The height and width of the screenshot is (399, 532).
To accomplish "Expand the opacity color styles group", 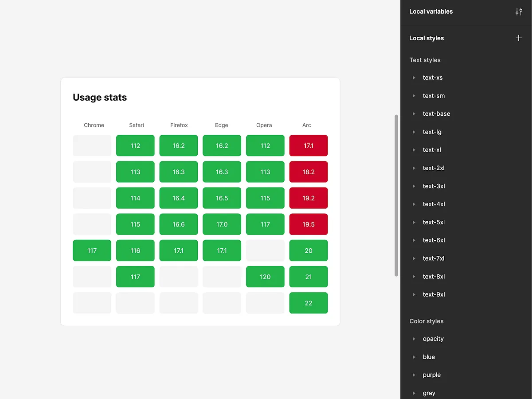I will click(x=413, y=339).
